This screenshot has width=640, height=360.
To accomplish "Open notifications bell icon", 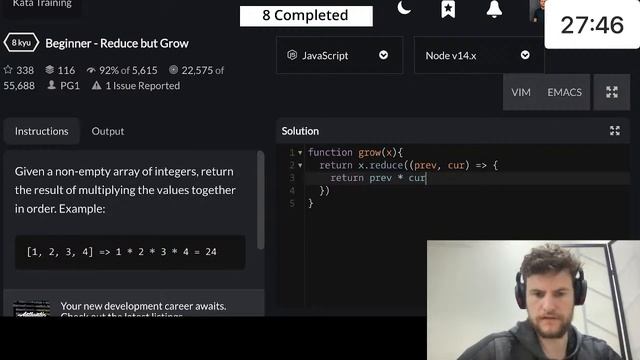I will pyautogui.click(x=494, y=9).
